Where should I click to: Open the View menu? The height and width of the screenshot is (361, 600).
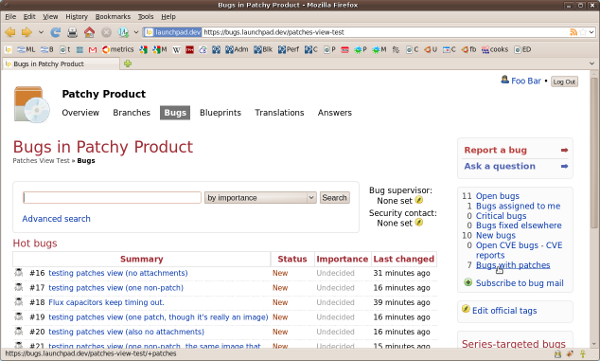50,16
